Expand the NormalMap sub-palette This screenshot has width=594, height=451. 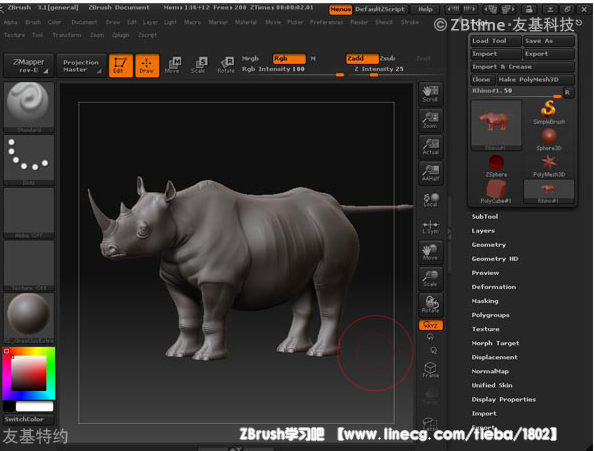(x=490, y=371)
